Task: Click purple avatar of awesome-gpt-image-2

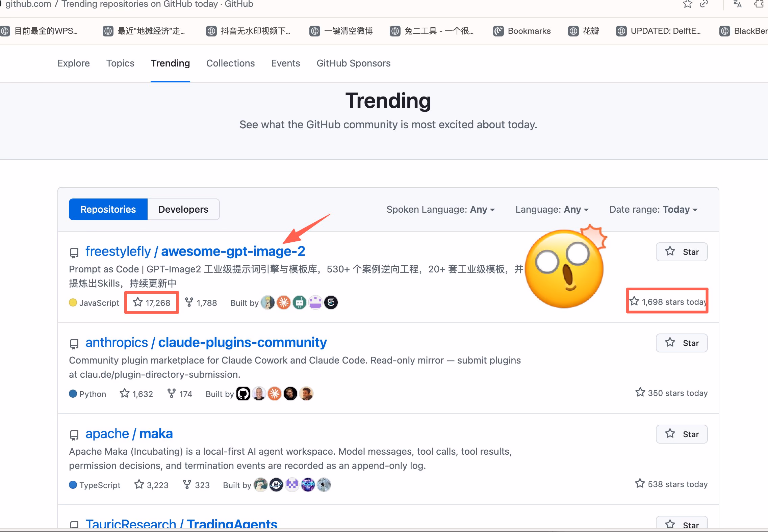Action: point(315,302)
